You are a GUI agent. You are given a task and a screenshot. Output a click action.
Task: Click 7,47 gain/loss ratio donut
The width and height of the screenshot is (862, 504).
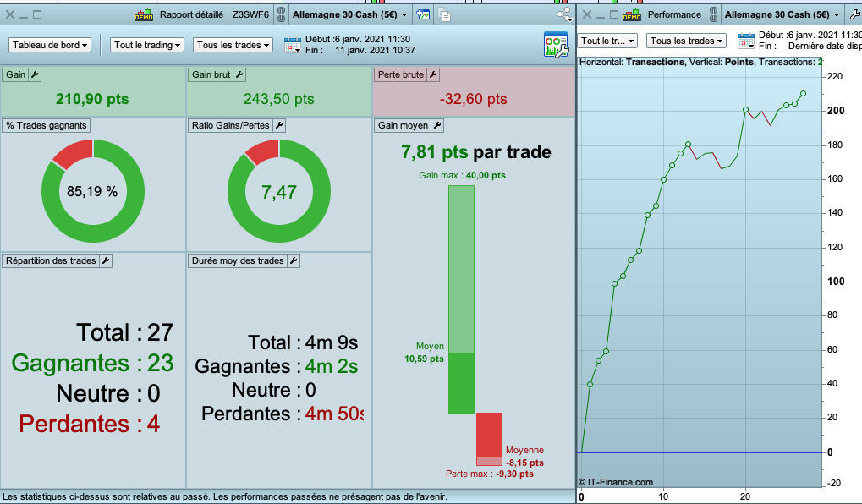pos(279,191)
